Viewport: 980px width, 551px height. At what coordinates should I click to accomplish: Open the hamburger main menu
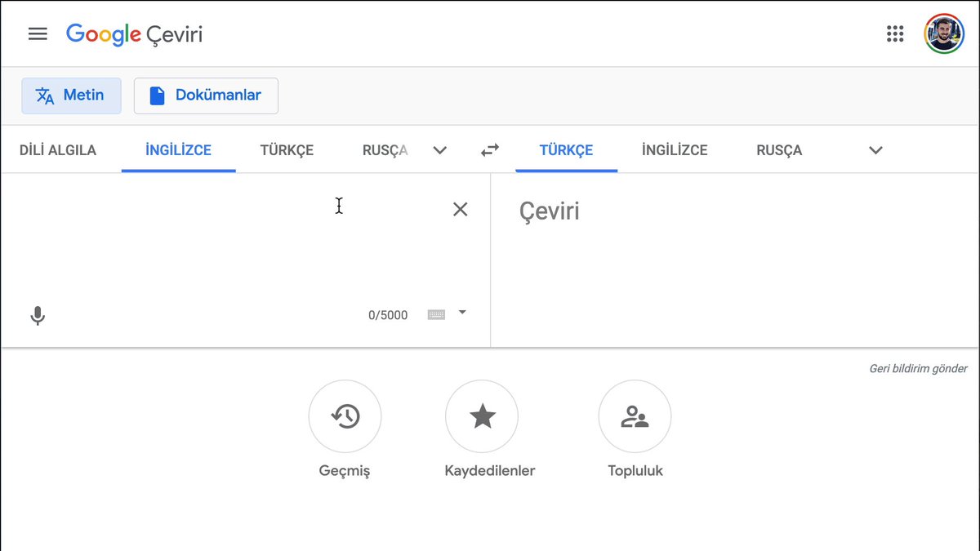pos(38,34)
